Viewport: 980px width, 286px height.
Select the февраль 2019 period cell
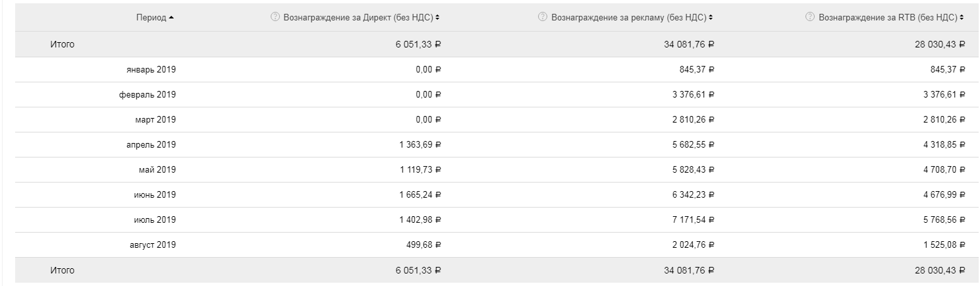pos(148,94)
